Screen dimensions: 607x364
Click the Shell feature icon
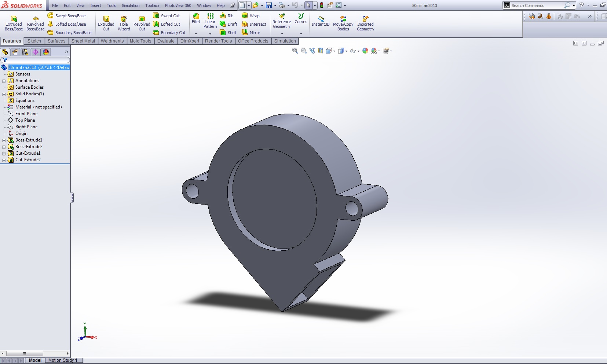[x=223, y=33]
